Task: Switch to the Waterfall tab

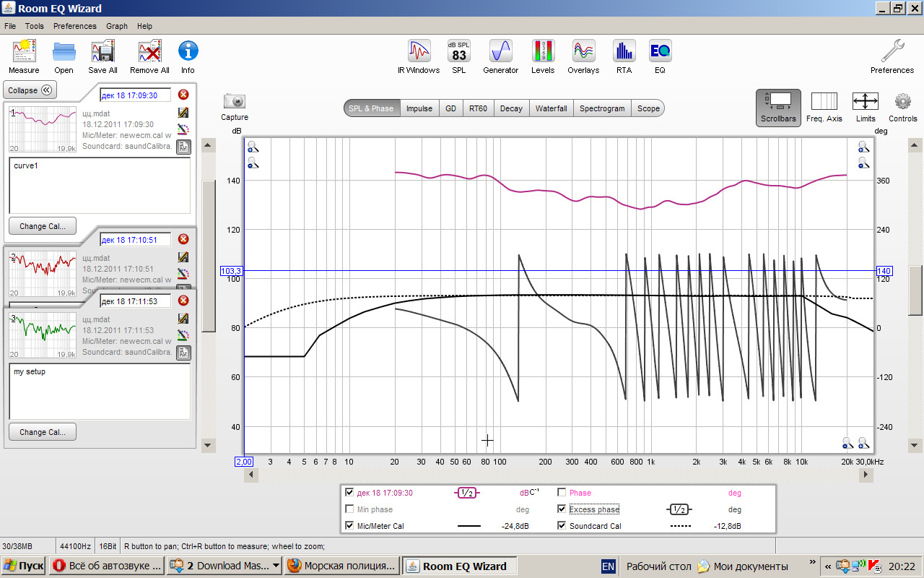Action: (551, 108)
